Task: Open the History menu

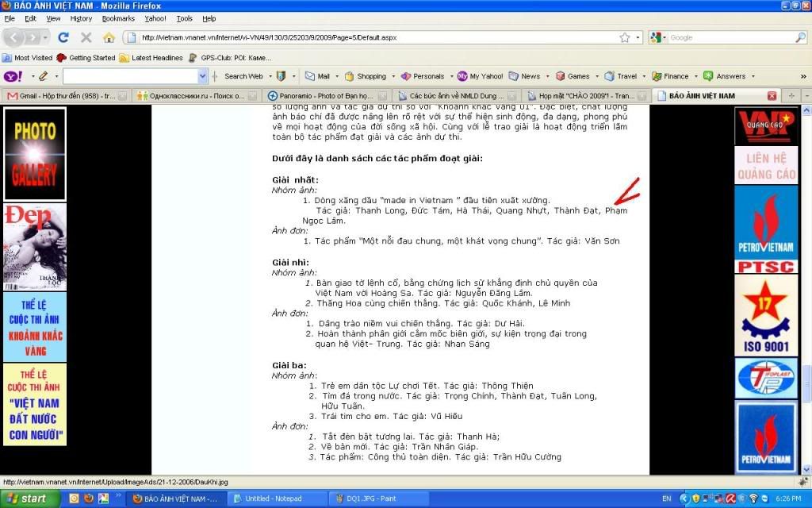Action: (81, 18)
